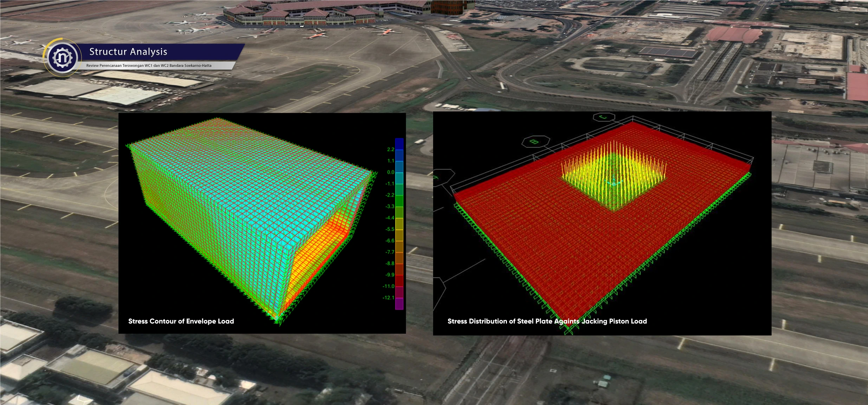Click the 2.2 value on stress legend
The image size is (868, 405).
tap(391, 149)
